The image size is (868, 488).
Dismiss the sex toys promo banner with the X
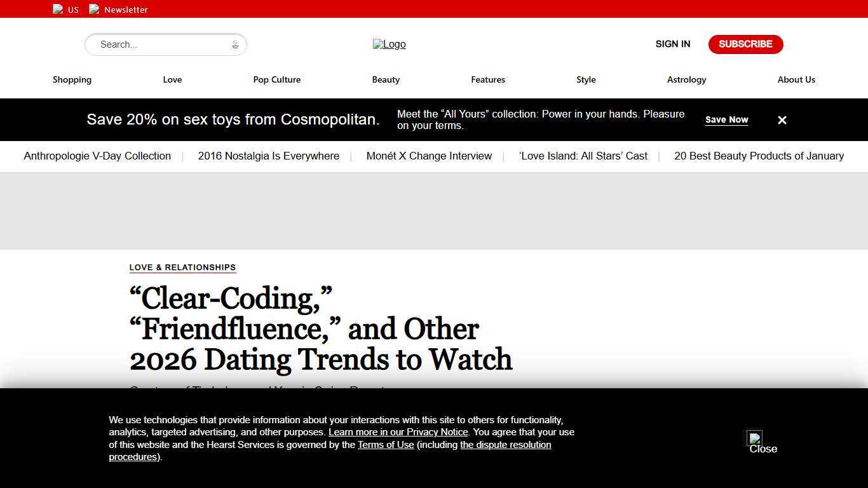(782, 119)
